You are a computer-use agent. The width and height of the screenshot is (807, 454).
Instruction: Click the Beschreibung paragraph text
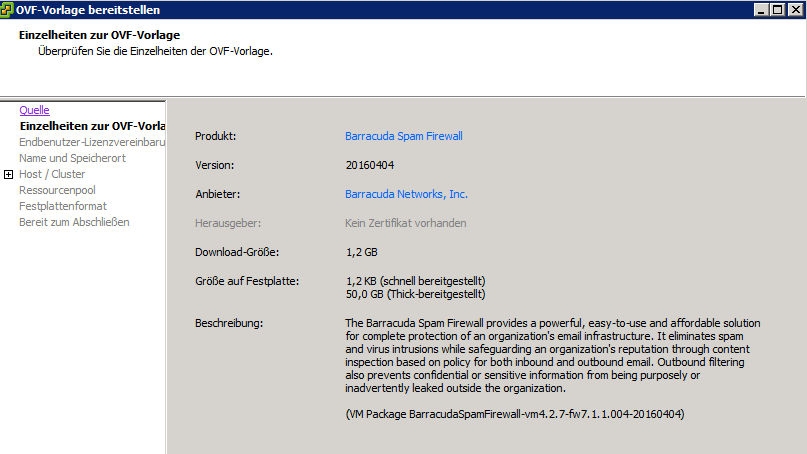pyautogui.click(x=552, y=356)
